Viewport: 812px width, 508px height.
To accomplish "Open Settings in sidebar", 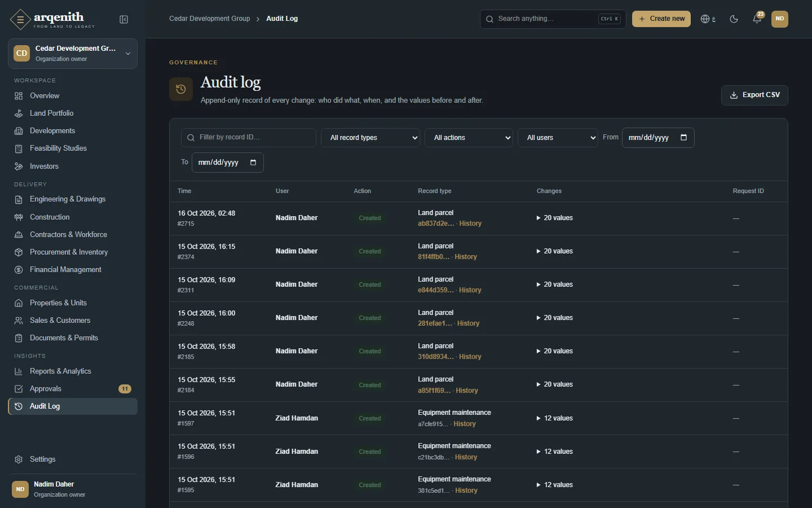I will [72, 459].
